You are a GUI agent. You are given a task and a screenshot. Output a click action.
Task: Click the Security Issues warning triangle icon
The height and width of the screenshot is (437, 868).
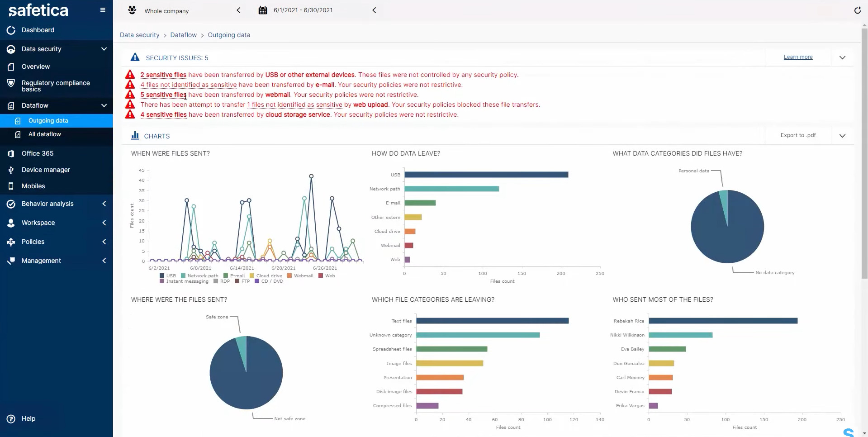pyautogui.click(x=135, y=57)
